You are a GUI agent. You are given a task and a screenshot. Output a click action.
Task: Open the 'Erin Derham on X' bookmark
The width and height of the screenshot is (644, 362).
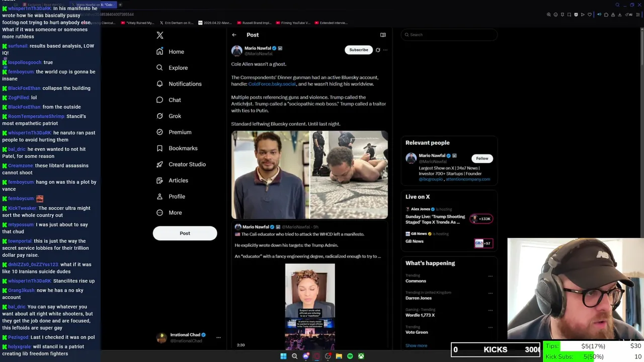coord(176,23)
